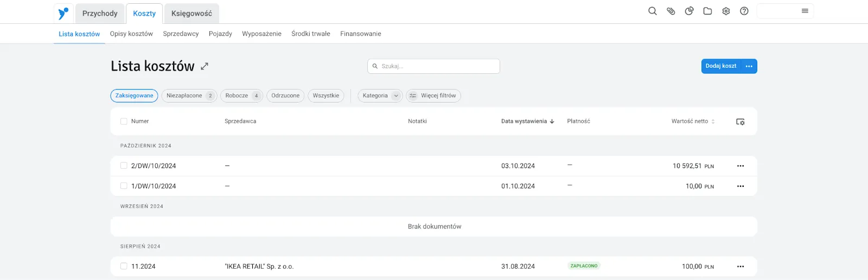Toggle the select-all checkbox beside Numer
This screenshot has width=868, height=280.
point(124,122)
